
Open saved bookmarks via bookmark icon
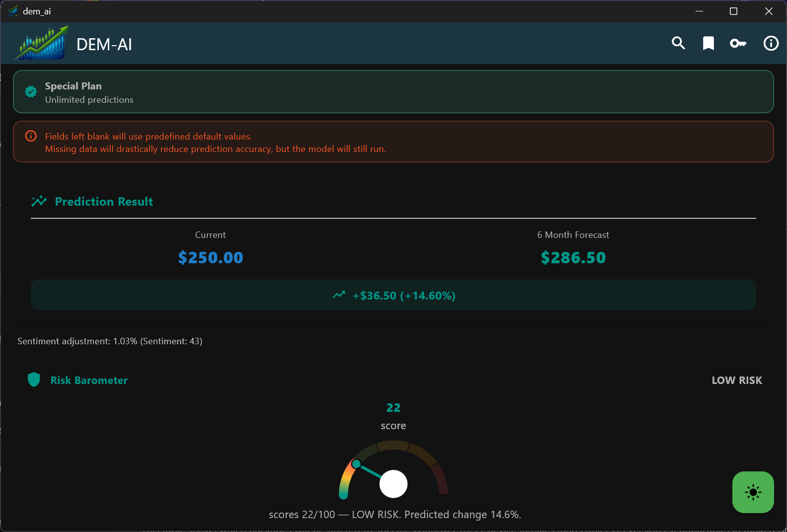[x=708, y=43]
